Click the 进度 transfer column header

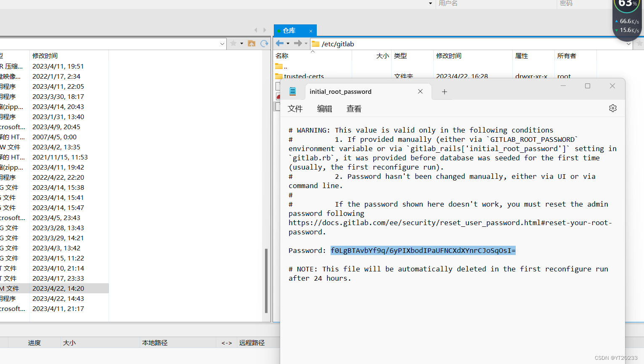click(34, 343)
